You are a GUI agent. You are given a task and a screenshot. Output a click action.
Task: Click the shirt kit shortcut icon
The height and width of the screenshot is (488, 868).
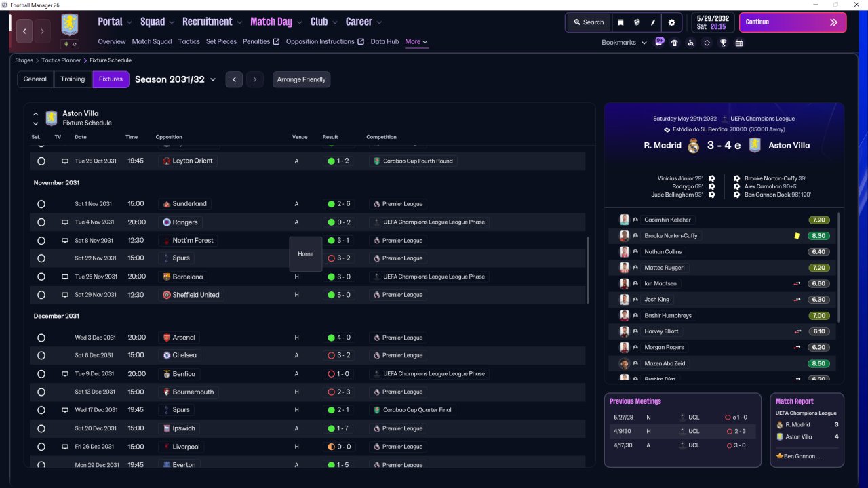pos(674,43)
